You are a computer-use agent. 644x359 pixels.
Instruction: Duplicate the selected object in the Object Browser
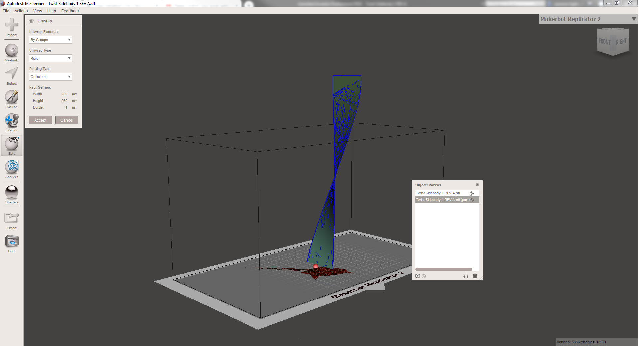465,276
